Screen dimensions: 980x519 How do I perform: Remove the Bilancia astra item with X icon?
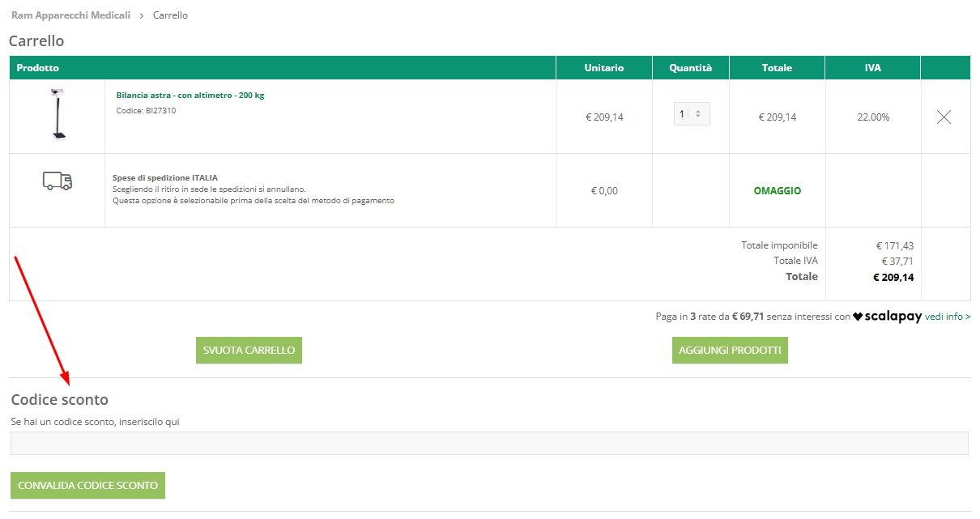pos(944,117)
